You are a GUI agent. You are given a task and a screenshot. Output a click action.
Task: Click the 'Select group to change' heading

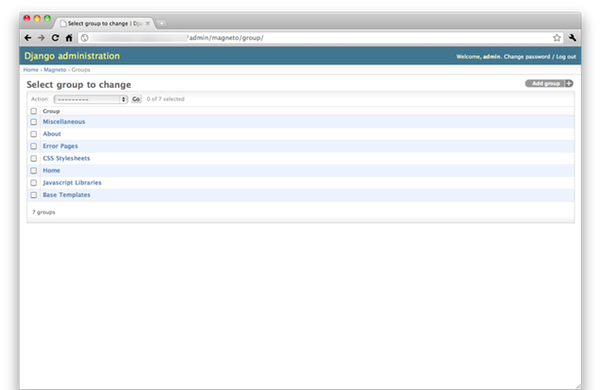tap(79, 85)
